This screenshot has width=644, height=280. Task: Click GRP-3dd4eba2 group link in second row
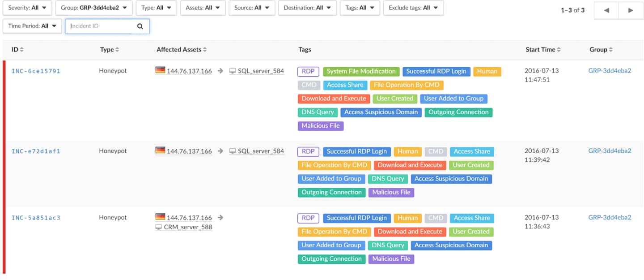point(610,151)
